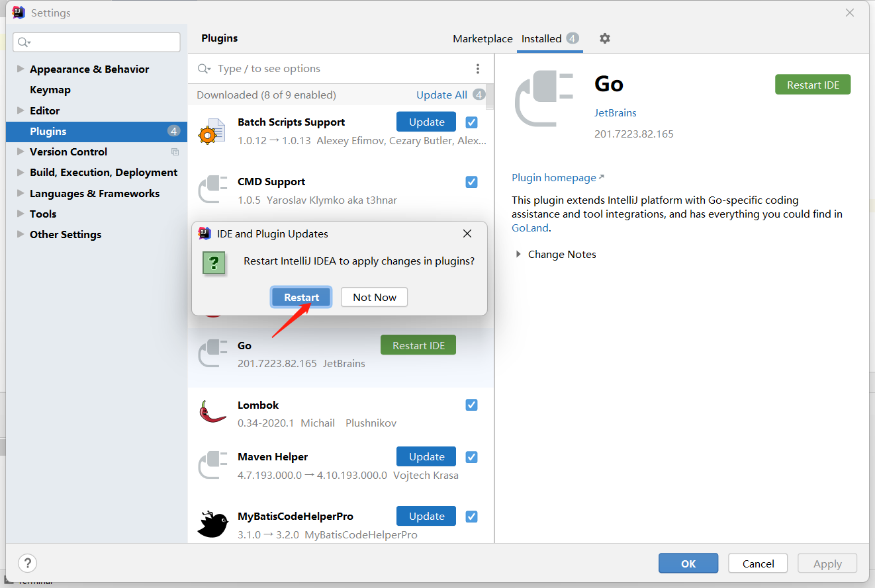The height and width of the screenshot is (588, 875).
Task: Click the IntelliJ icon in dialog title
Action: click(205, 233)
